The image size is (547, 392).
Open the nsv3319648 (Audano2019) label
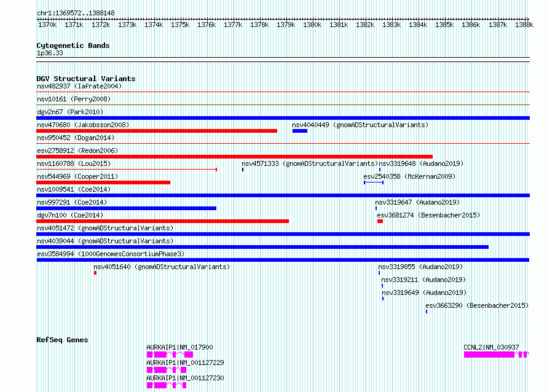(421, 163)
